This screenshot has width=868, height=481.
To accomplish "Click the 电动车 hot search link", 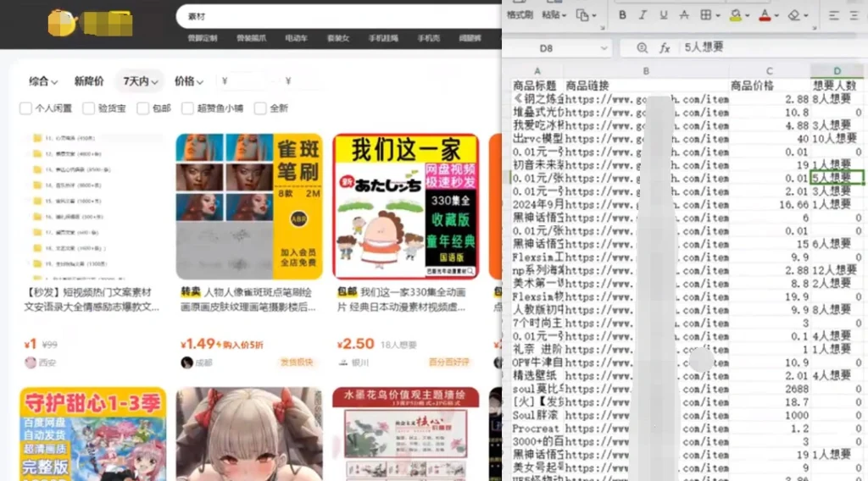I will 296,38.
